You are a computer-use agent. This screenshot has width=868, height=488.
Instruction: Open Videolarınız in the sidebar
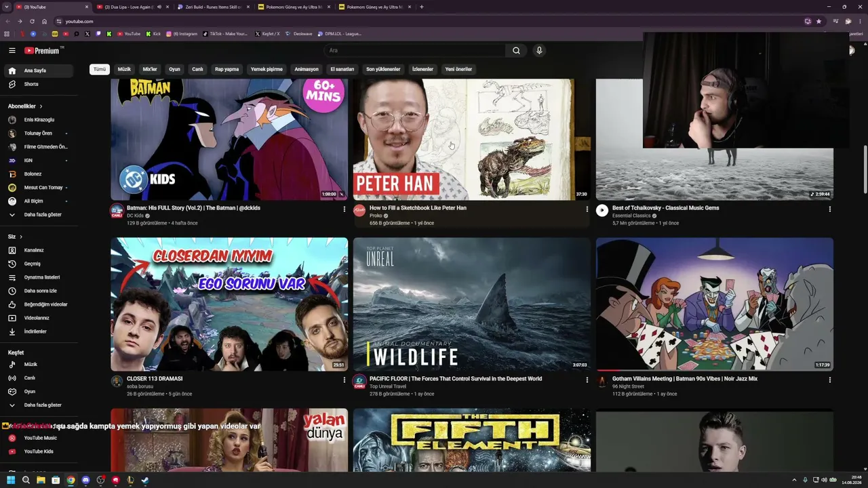39,318
